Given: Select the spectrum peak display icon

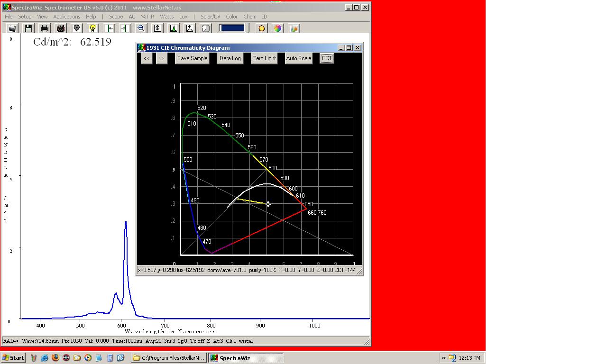Looking at the screenshot, I should pyautogui.click(x=173, y=28).
